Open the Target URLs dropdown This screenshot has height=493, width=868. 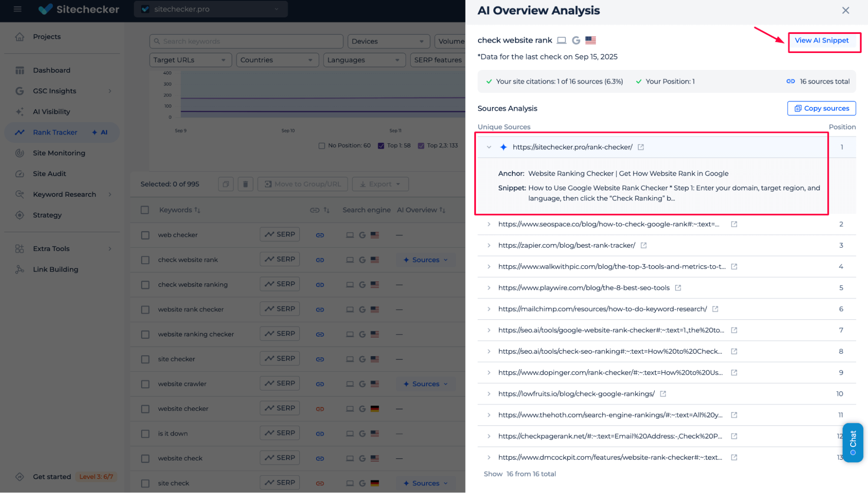coord(190,60)
